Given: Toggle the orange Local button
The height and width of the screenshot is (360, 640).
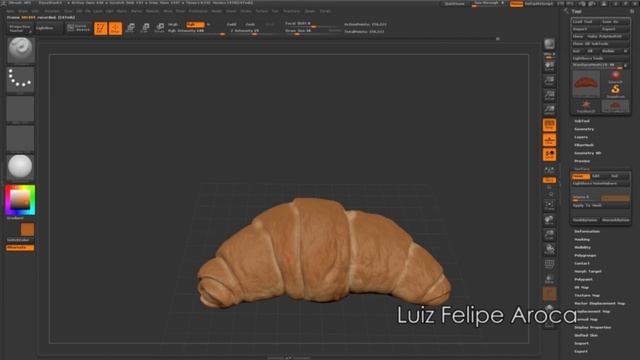Looking at the screenshot, I should pyautogui.click(x=549, y=155).
